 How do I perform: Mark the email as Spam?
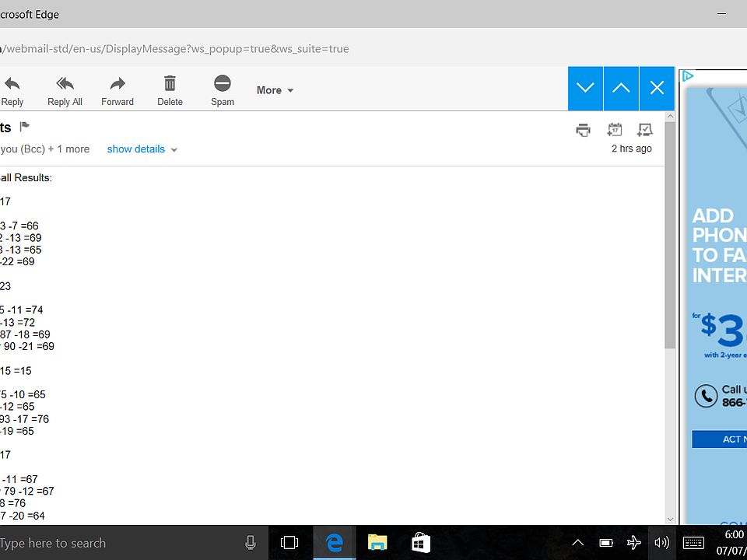pyautogui.click(x=223, y=84)
